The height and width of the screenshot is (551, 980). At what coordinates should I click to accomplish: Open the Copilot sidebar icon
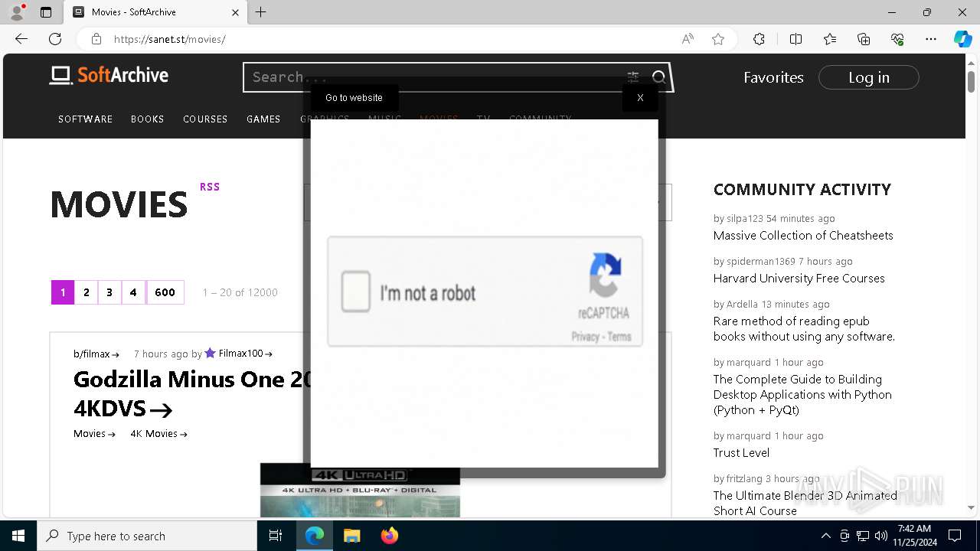pyautogui.click(x=962, y=39)
